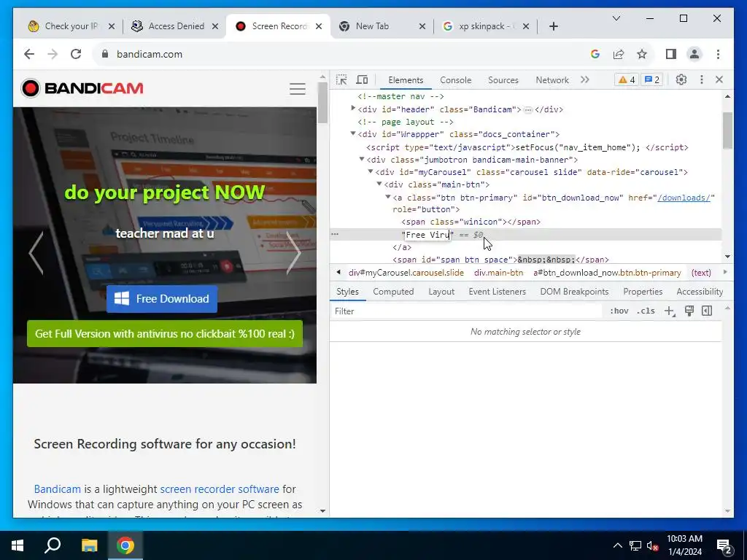747x560 pixels.
Task: Open the screen recorder software link
Action: click(220, 489)
